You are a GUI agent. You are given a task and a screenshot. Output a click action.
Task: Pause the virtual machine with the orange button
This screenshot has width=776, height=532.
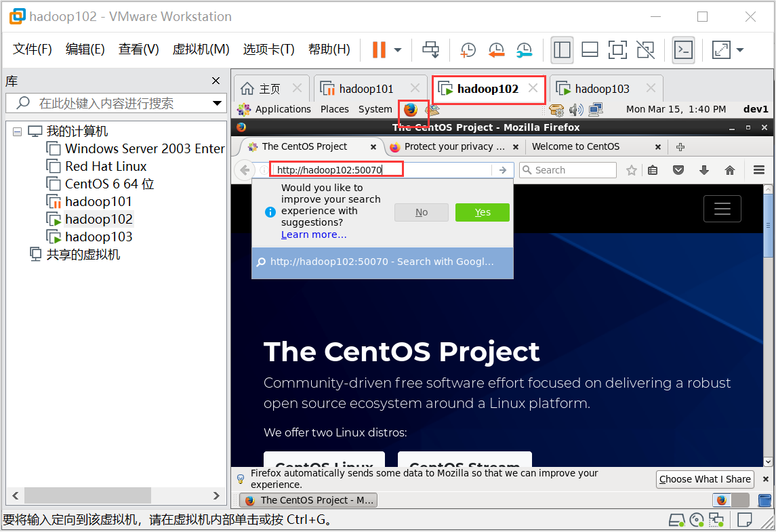379,49
